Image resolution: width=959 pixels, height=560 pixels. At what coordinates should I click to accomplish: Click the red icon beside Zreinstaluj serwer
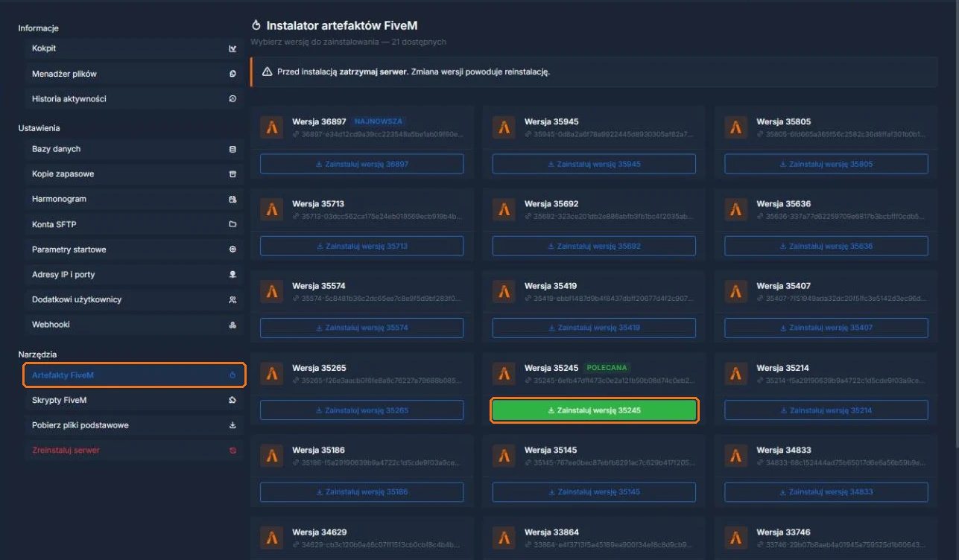tap(232, 451)
